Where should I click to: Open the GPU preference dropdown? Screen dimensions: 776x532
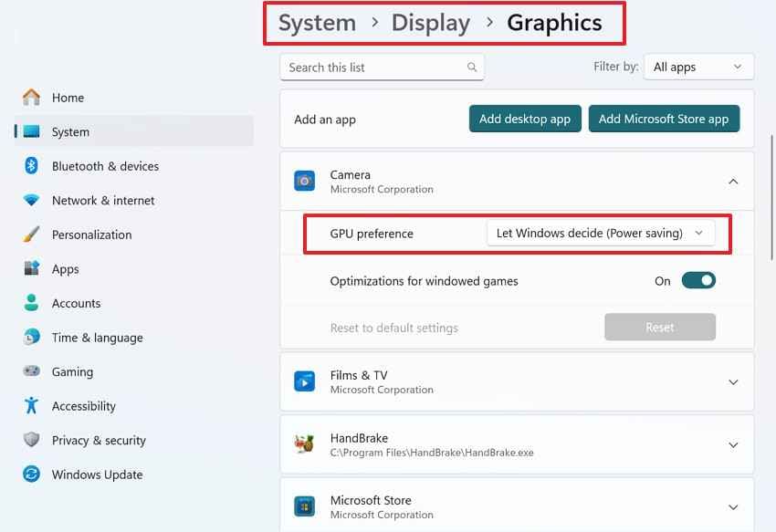pos(601,233)
